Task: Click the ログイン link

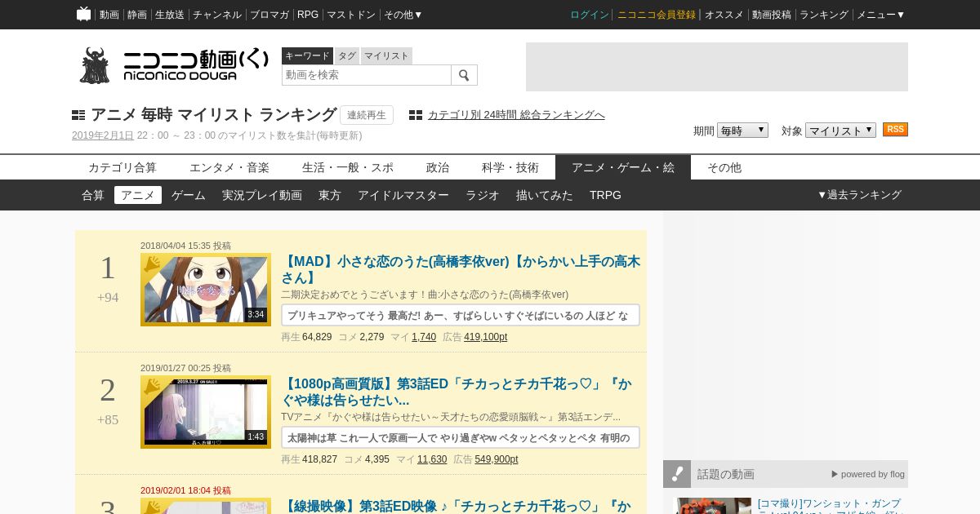Action: [x=590, y=15]
